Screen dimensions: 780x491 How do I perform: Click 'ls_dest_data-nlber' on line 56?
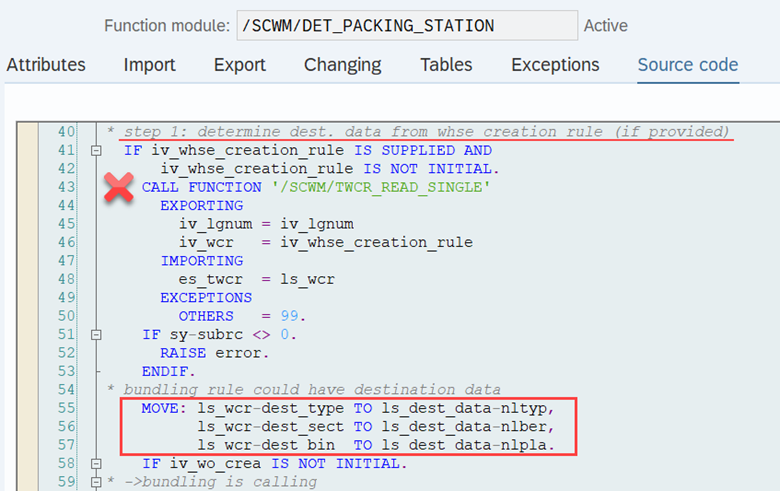coord(464,426)
